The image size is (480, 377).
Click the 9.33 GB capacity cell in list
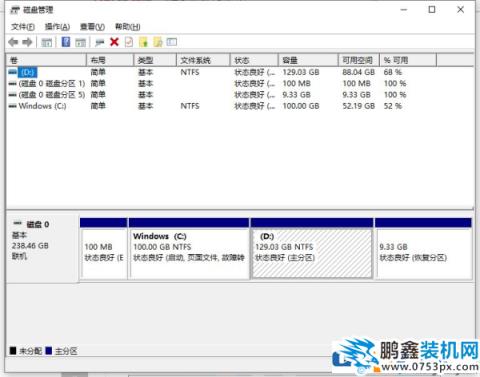[x=297, y=95]
